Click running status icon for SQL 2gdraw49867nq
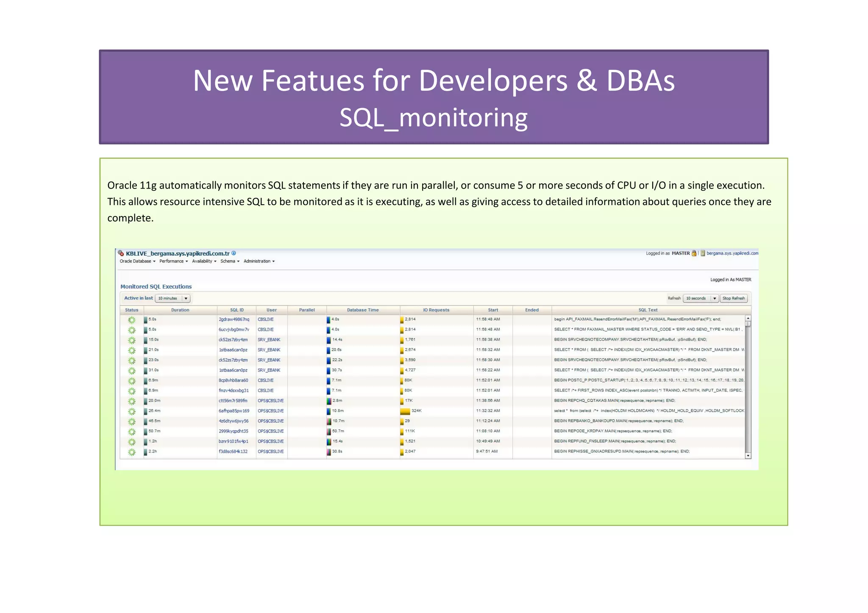Image resolution: width=868 pixels, height=613 pixels. click(132, 320)
